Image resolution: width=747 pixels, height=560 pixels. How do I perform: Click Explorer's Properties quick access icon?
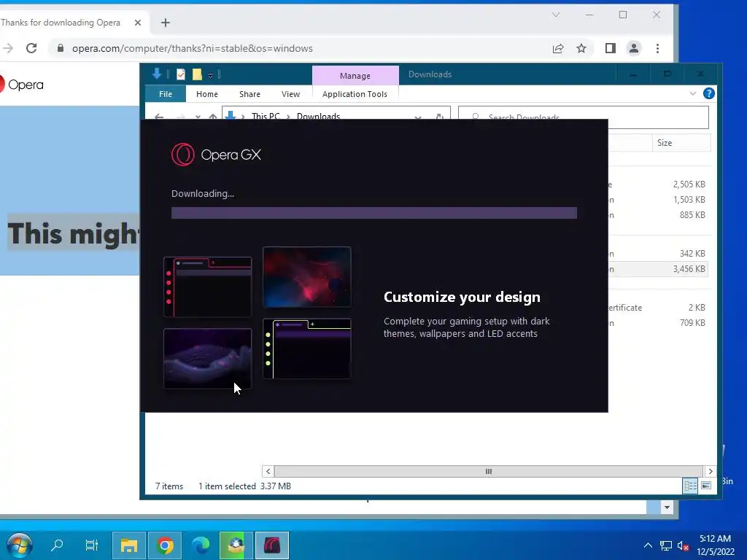pos(181,74)
